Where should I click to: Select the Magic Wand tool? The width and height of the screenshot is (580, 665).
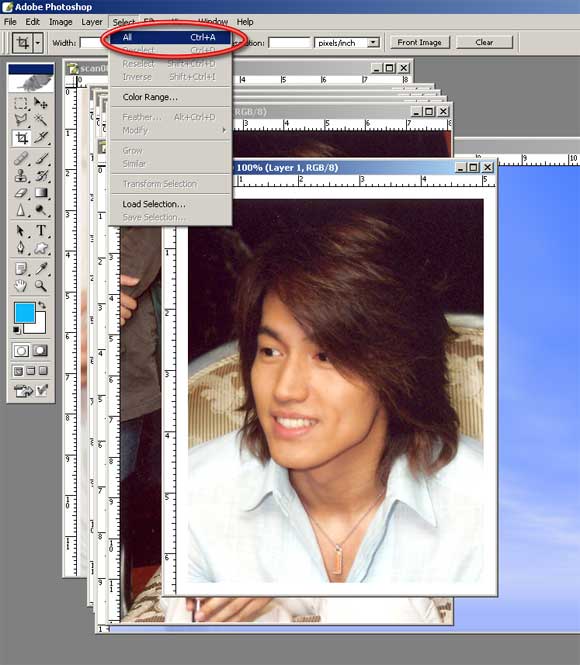41,120
